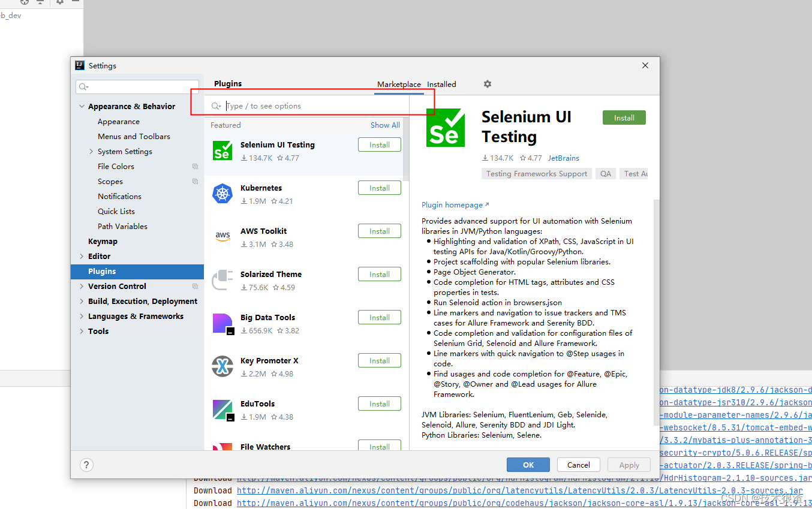
Task: Open the jackson-core-asl link in console
Action: 524,503
